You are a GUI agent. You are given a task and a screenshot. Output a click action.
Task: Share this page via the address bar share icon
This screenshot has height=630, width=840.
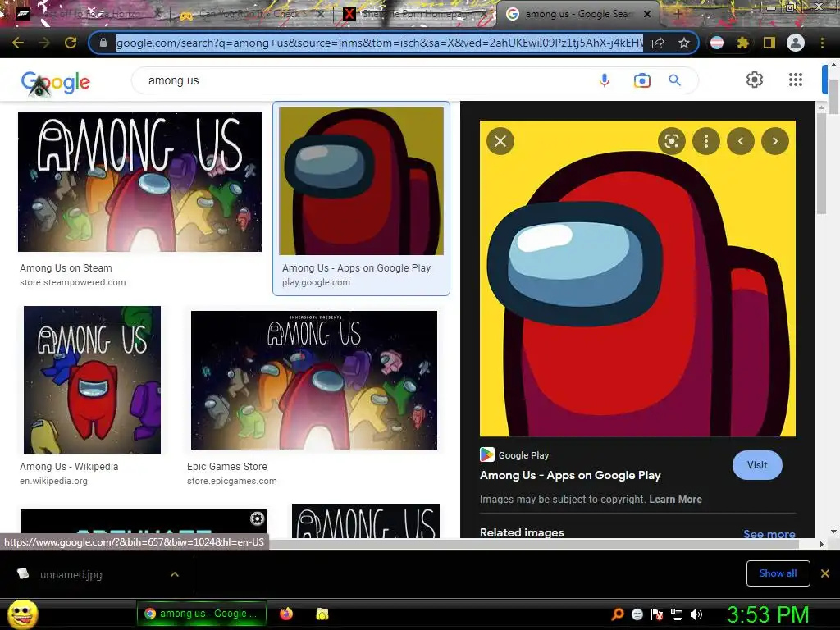[658, 43]
